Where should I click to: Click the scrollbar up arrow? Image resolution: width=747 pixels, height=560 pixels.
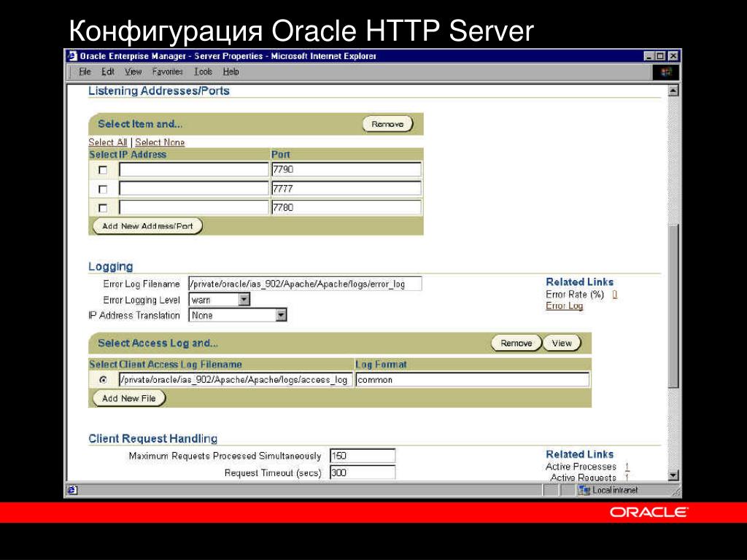[673, 90]
